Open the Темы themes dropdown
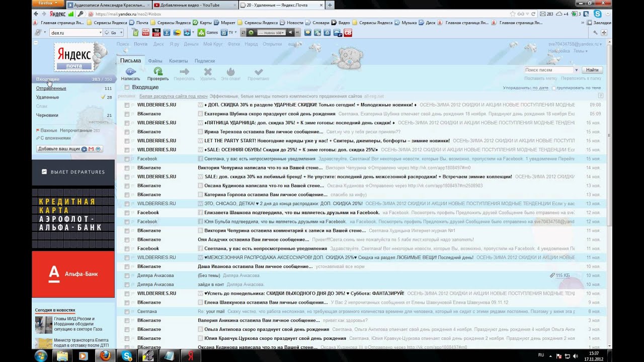Screen dimensions: 644x362 [x=580, y=51]
